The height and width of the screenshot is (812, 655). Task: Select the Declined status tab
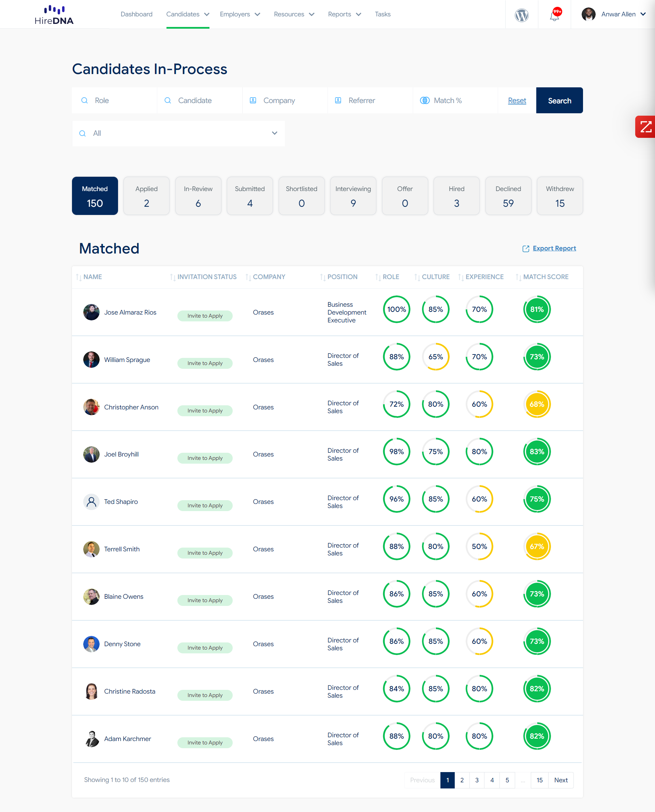pyautogui.click(x=508, y=196)
